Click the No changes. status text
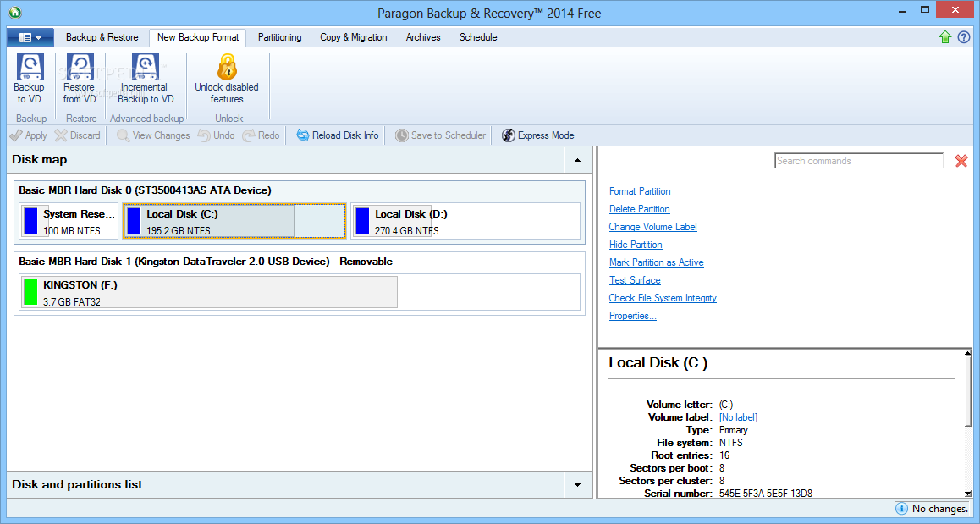 (x=940, y=509)
